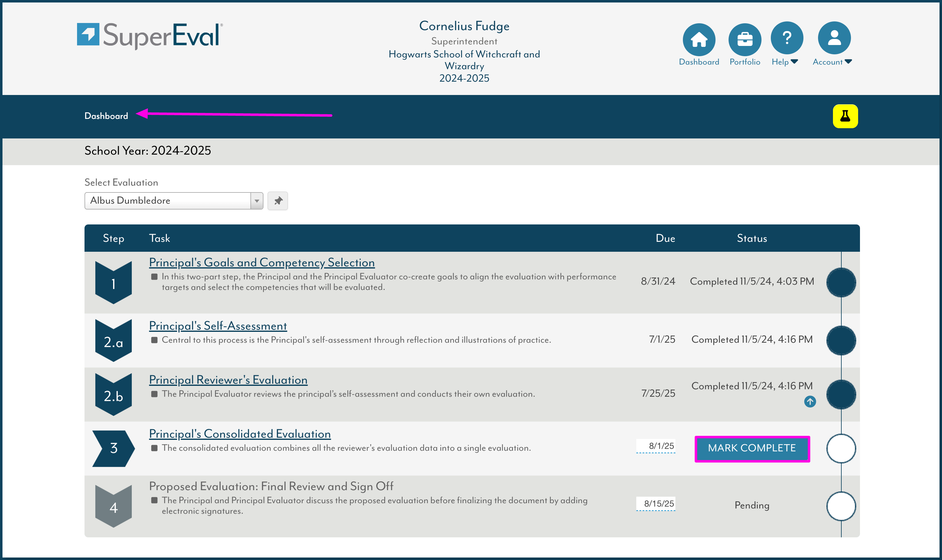Click the empty status circle for Consolidated Evaluation
The image size is (942, 560).
(x=841, y=448)
